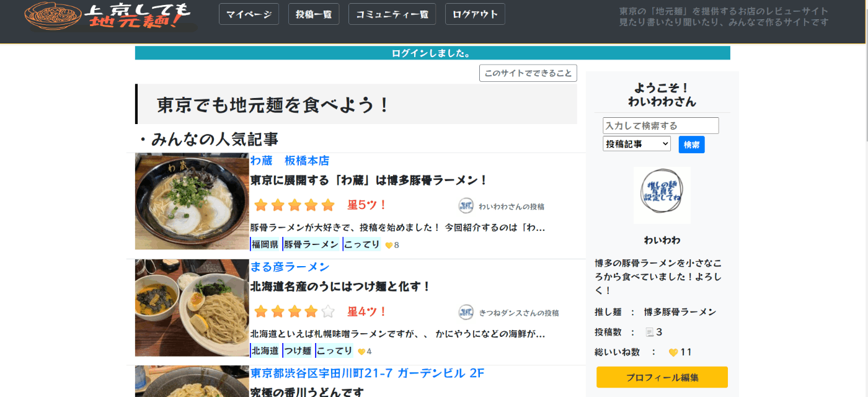This screenshot has width=868, height=397.
Task: Open 東京都渋谷区宇田川町21-7 ガーデンビル 2F link
Action: pos(367,373)
